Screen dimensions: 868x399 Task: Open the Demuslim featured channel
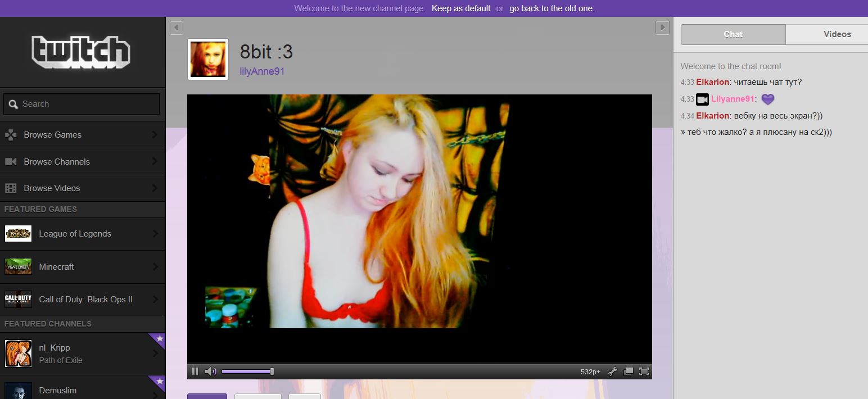pyautogui.click(x=83, y=387)
